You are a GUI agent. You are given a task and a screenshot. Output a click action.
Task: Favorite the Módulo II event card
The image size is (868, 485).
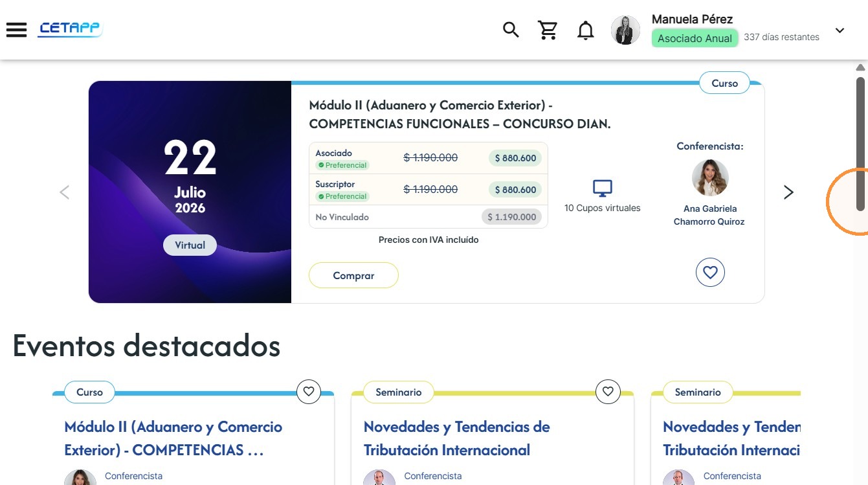coord(309,392)
